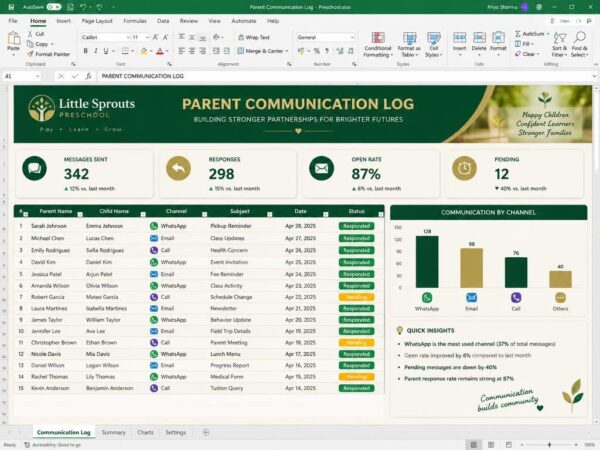Apply Italic formatting
600x450 pixels.
(96, 51)
